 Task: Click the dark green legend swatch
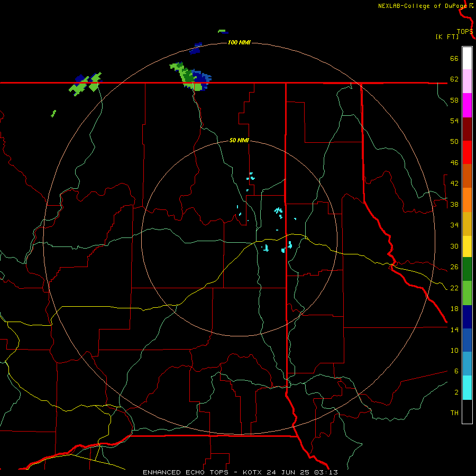click(x=467, y=269)
